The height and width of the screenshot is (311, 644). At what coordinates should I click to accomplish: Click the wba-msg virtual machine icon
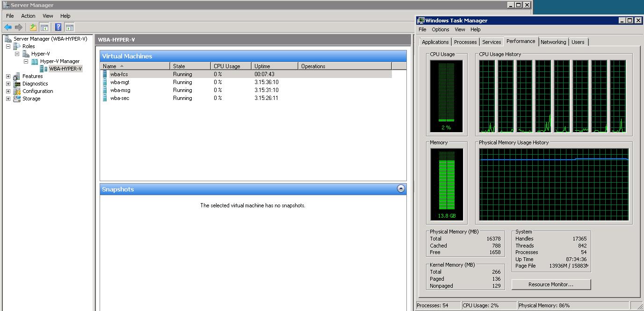coord(105,90)
